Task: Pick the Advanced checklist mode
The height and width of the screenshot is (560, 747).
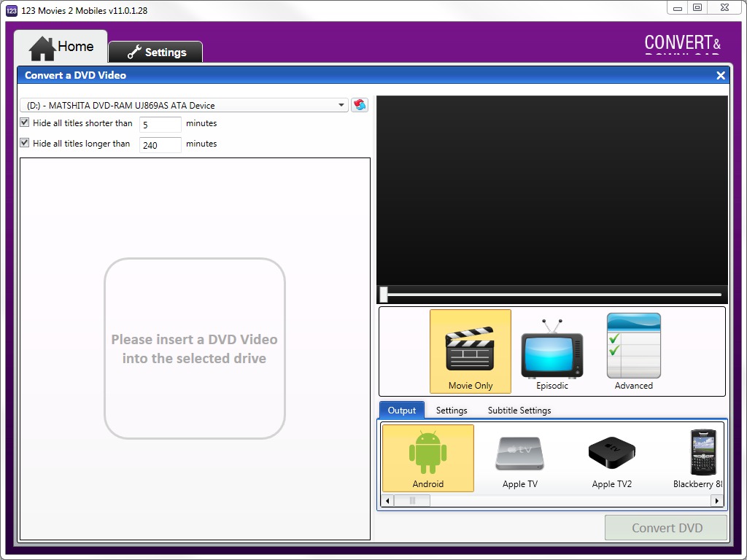Action: [x=634, y=351]
